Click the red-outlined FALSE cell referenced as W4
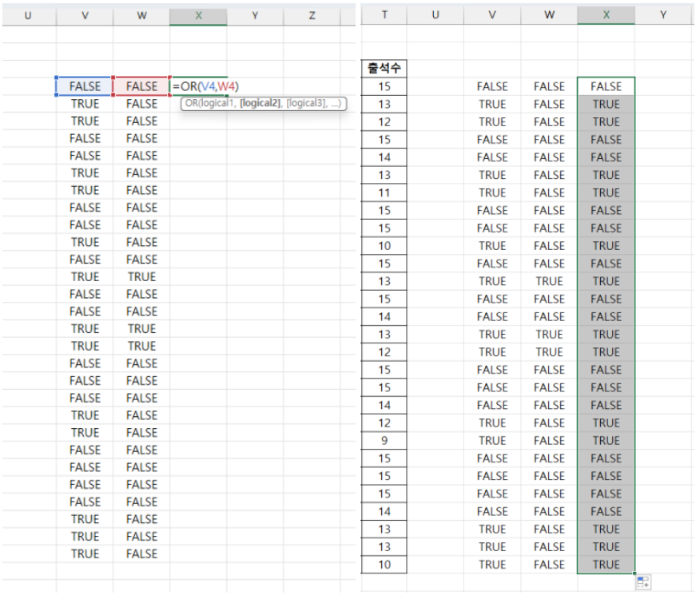Viewport: 700px width, 595px height. coord(141,86)
